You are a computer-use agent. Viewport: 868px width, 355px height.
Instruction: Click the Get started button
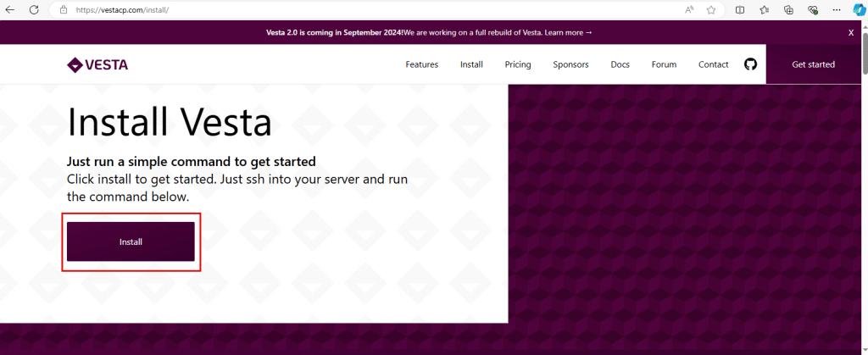[813, 64]
